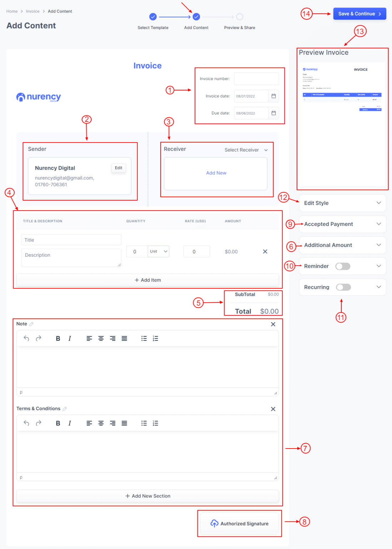Click Add Item button
The width and height of the screenshot is (392, 549).
(x=147, y=280)
